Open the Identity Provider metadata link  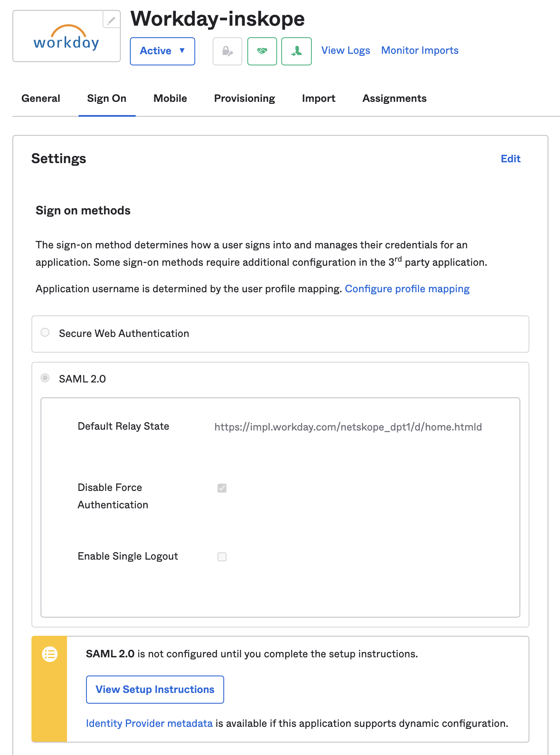click(149, 724)
